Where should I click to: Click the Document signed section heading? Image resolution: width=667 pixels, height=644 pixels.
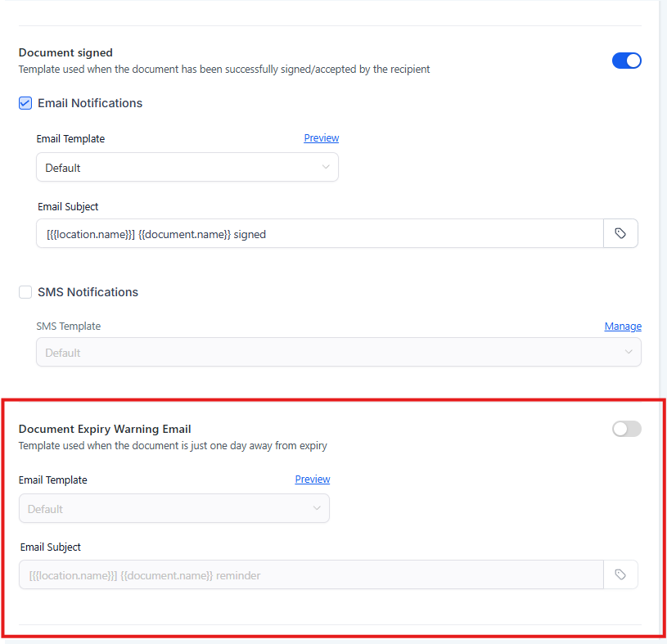[65, 53]
